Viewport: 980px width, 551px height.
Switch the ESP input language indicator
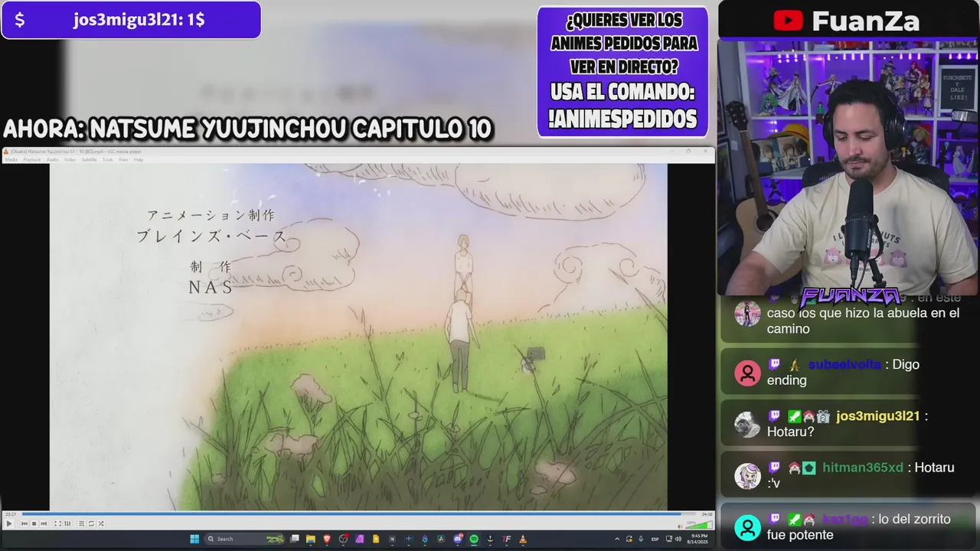pos(655,539)
